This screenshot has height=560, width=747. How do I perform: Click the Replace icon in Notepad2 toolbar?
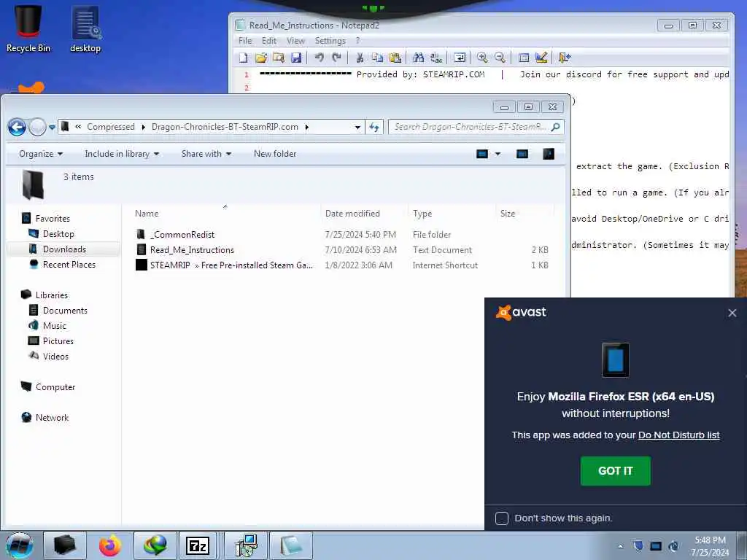[x=436, y=58]
